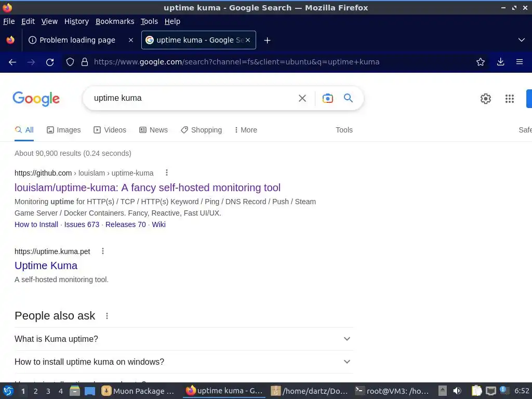Open options dots beside github.com result
Screen dimensions: 532x399
(167, 173)
